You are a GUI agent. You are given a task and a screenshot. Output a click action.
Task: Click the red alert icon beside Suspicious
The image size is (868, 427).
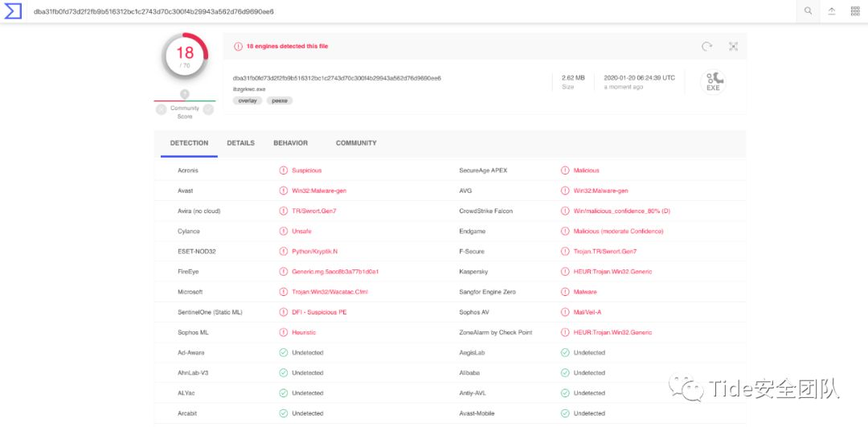(x=283, y=170)
